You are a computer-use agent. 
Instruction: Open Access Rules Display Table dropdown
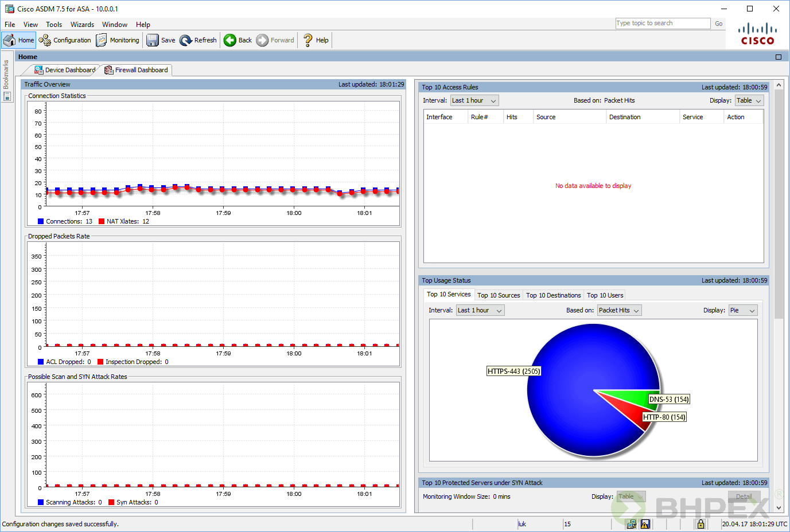click(749, 100)
